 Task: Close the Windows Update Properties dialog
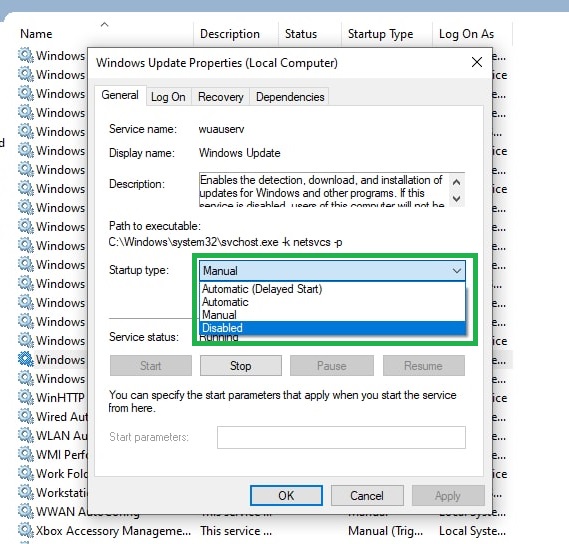(476, 62)
